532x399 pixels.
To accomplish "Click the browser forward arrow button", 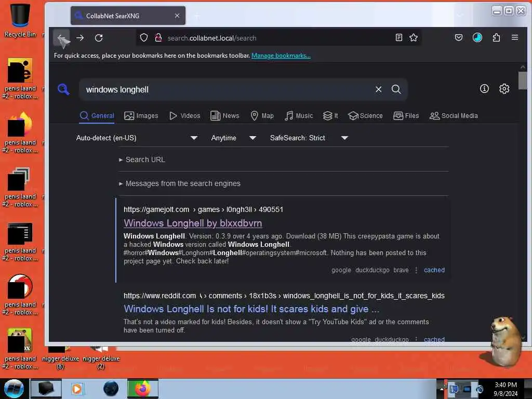I will point(80,37).
